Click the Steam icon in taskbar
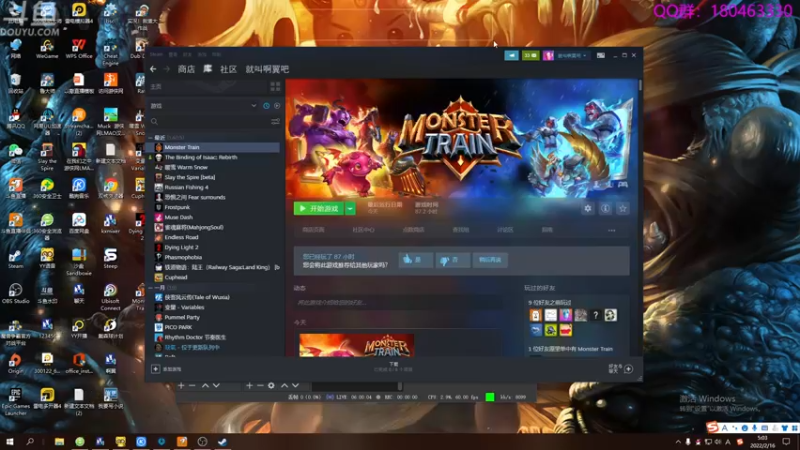Image resolution: width=800 pixels, height=450 pixels. tap(222, 442)
